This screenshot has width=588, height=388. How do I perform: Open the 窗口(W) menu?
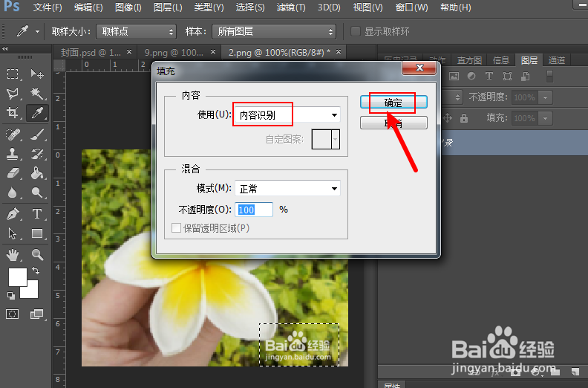coord(412,7)
